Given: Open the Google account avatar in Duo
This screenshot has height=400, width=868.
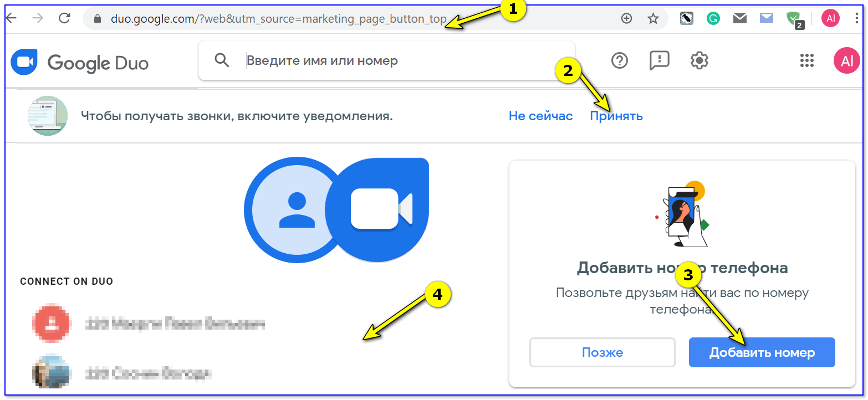Looking at the screenshot, I should coord(847,60).
